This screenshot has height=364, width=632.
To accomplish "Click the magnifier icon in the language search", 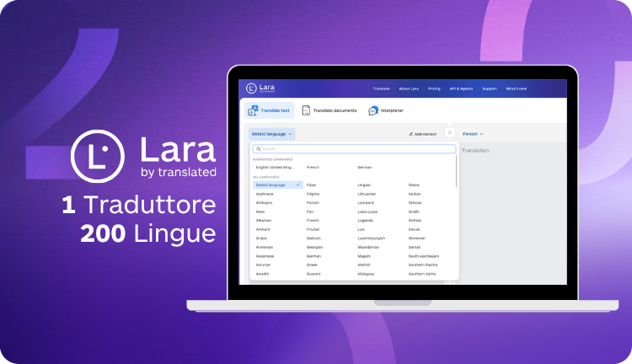I will (x=259, y=149).
